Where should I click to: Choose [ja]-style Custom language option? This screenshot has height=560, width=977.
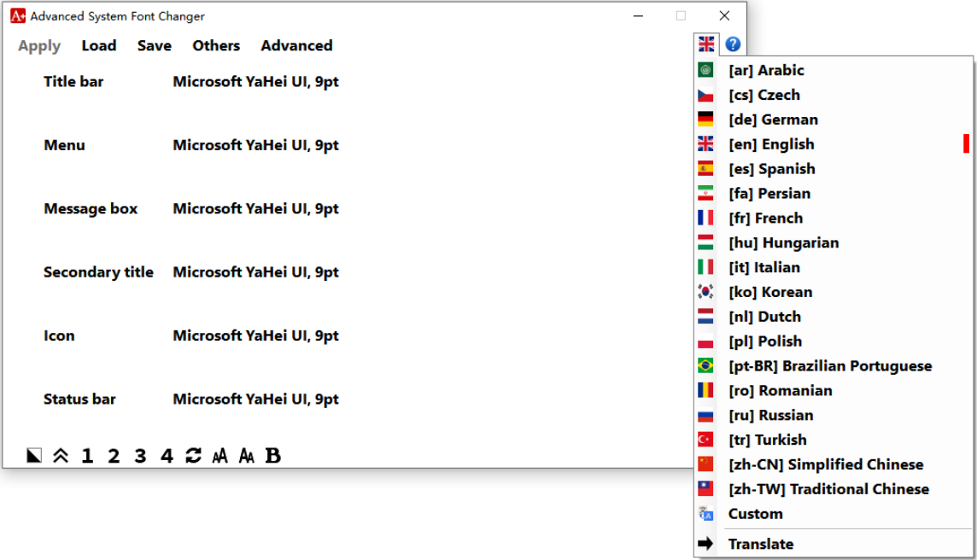pyautogui.click(x=755, y=513)
